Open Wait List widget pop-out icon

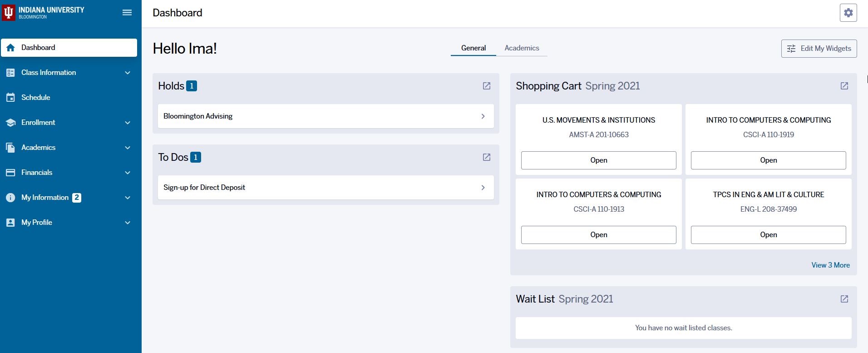(844, 299)
